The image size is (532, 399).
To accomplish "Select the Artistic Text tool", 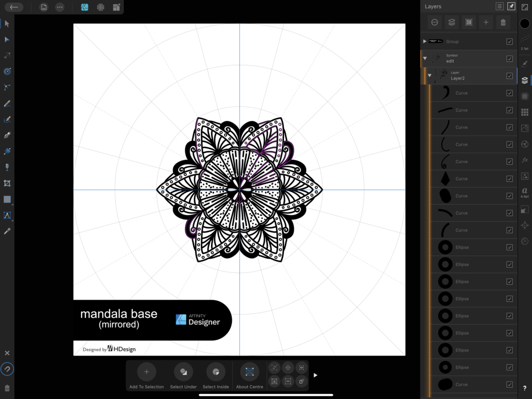I will tap(7, 215).
